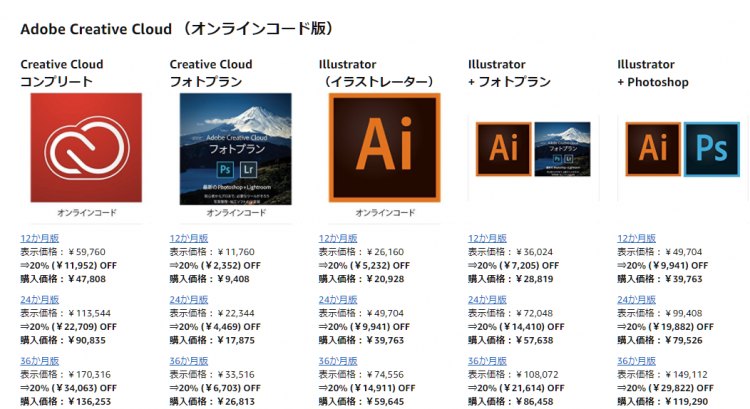Open 36か月版 link under Creative Cloud フォトプラン

(x=189, y=361)
